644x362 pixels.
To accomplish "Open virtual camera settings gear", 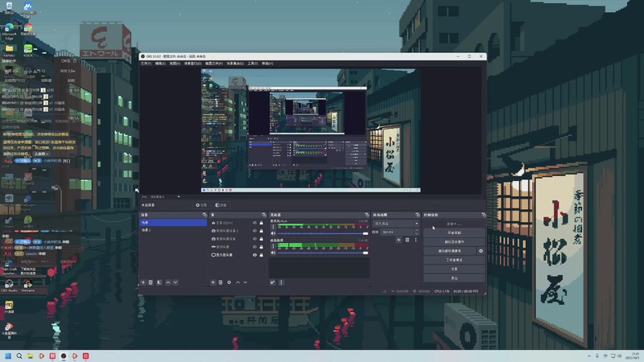I will [481, 251].
